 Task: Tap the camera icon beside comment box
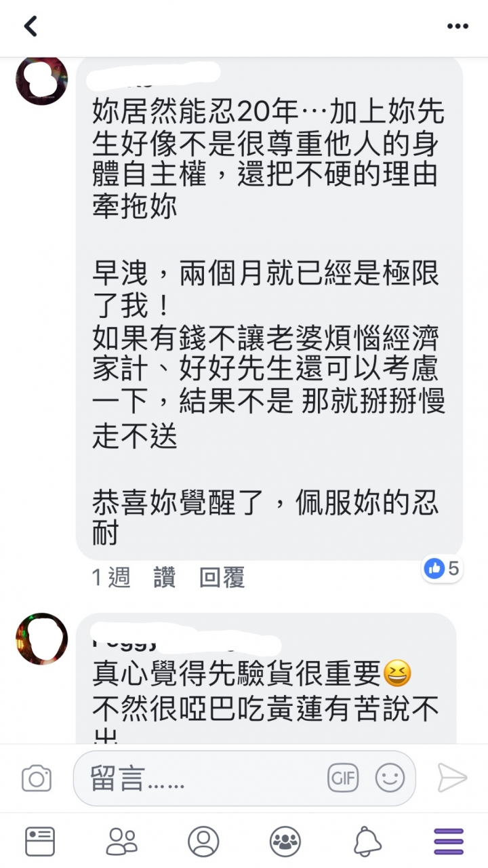tap(37, 778)
